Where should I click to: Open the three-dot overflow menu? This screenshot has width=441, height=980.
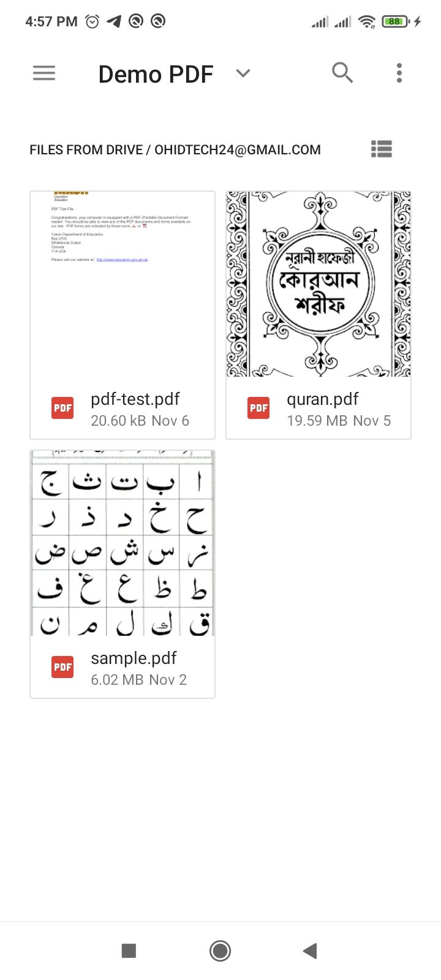(x=399, y=73)
